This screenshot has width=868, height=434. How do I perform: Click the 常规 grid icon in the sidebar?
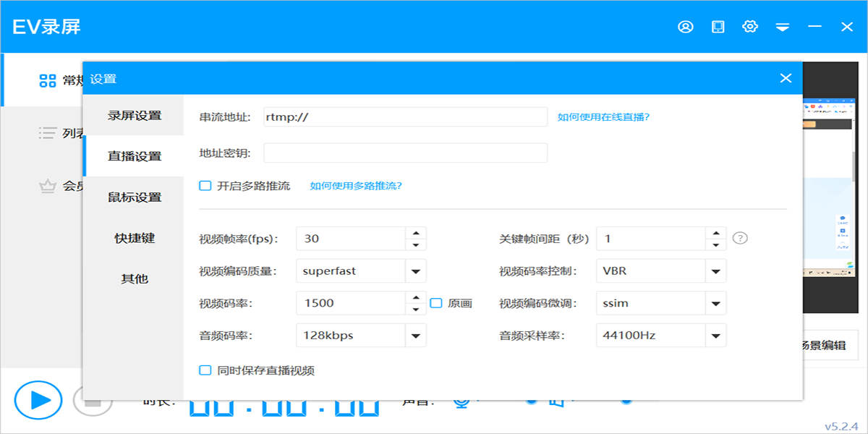47,80
